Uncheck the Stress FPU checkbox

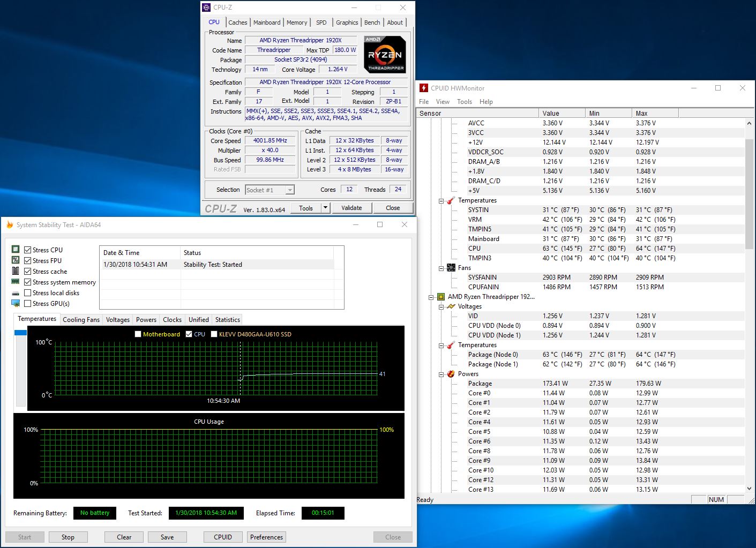pos(28,261)
